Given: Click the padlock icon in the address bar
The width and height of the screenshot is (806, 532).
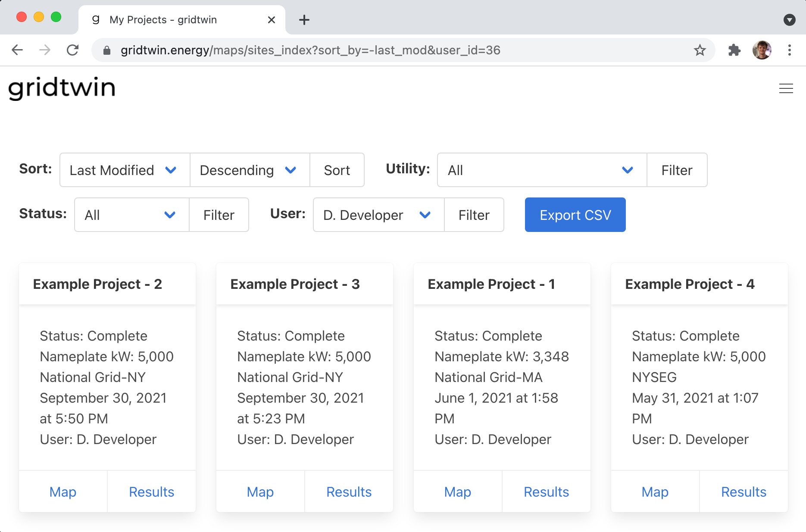Looking at the screenshot, I should [106, 50].
